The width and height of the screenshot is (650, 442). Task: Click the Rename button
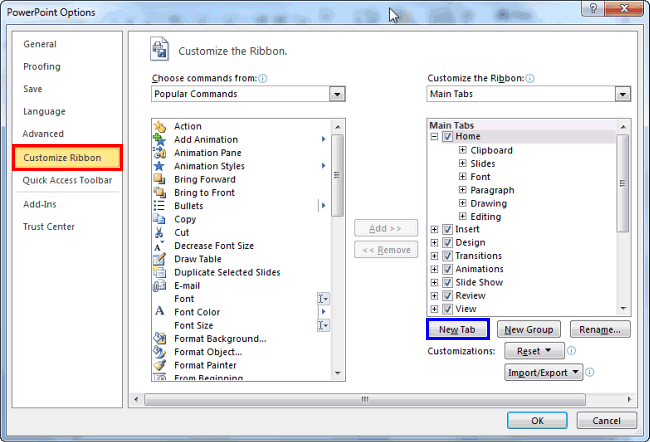[x=600, y=330]
